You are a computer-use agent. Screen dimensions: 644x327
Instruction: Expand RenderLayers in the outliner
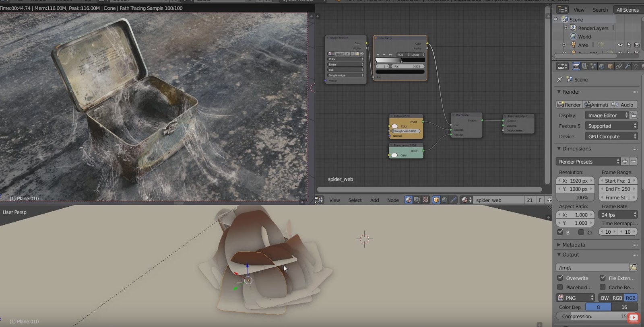coord(566,28)
